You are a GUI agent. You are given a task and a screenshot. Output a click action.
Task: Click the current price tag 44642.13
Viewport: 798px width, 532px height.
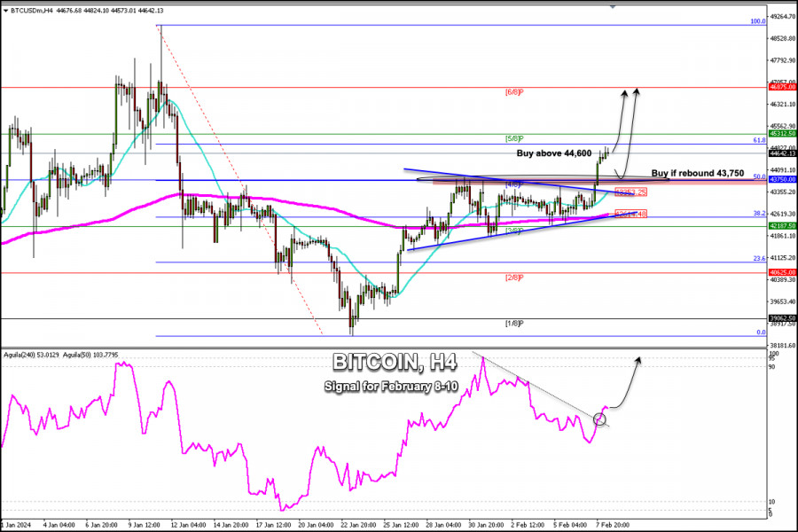(x=782, y=153)
